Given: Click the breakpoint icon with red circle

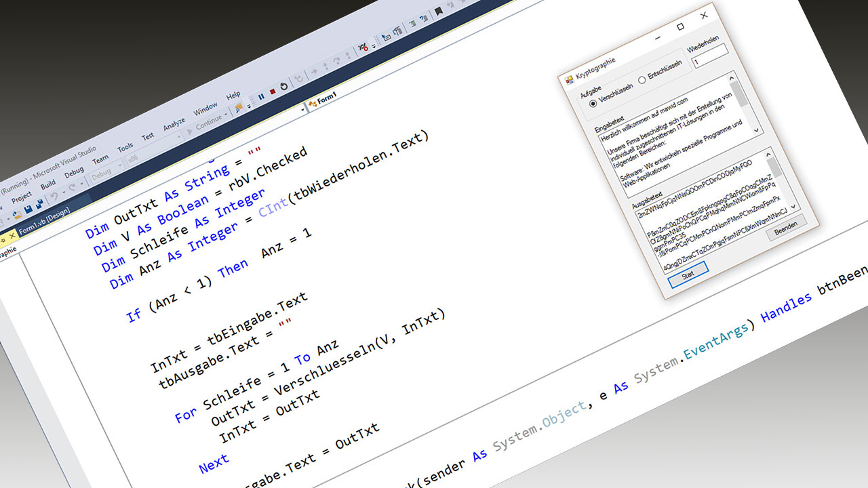Looking at the screenshot, I should (x=363, y=48).
